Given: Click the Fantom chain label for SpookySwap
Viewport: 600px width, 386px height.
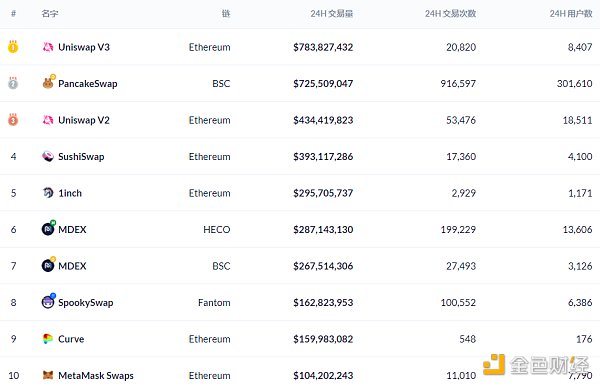Looking at the screenshot, I should [214, 303].
